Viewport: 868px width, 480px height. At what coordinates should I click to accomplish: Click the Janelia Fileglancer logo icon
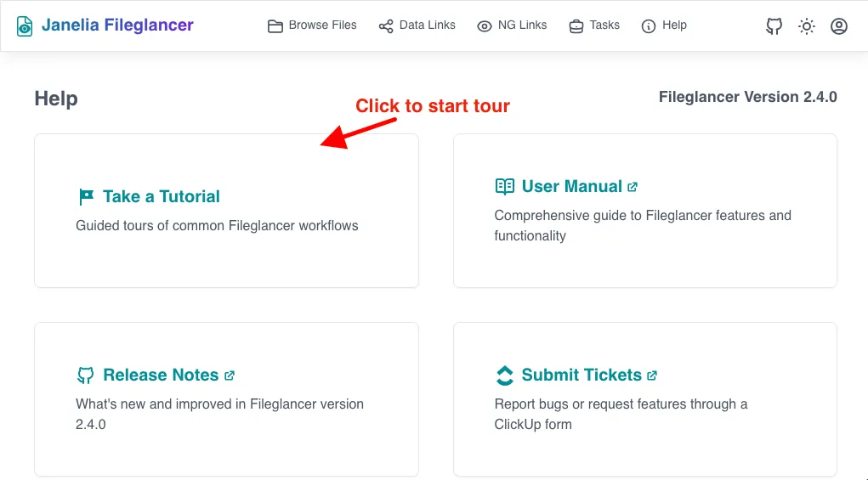tap(25, 25)
